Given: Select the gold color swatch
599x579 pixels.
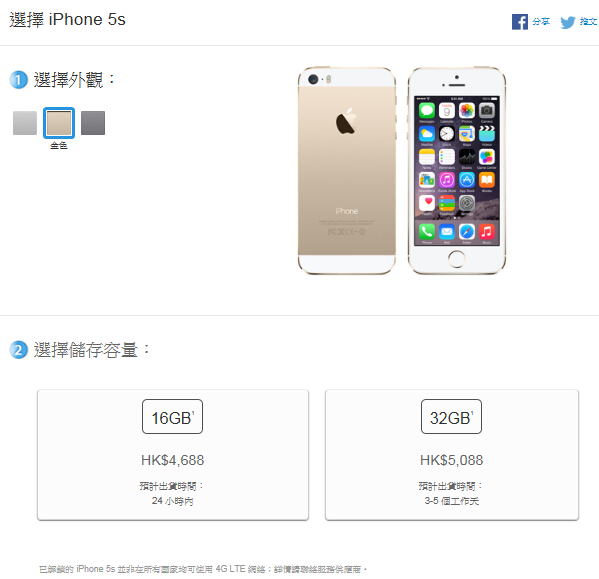Looking at the screenshot, I should coord(59,123).
